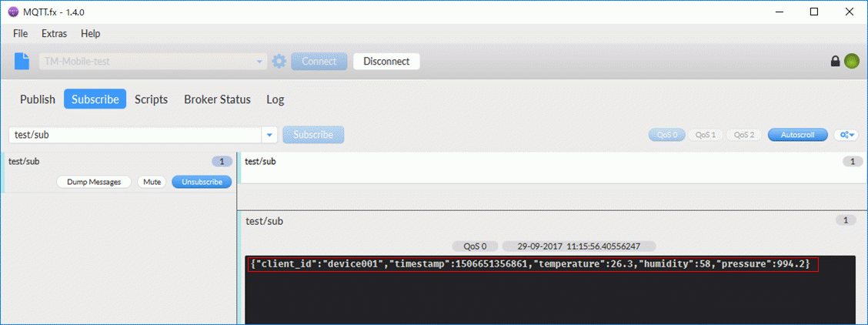Click message count badge in subscription list
This screenshot has width=868, height=325.
coord(222,162)
